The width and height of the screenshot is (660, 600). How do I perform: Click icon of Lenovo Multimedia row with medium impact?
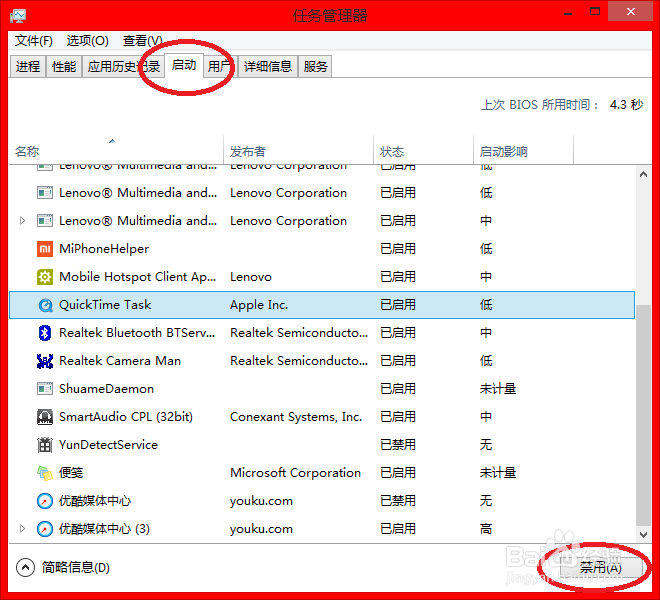45,221
